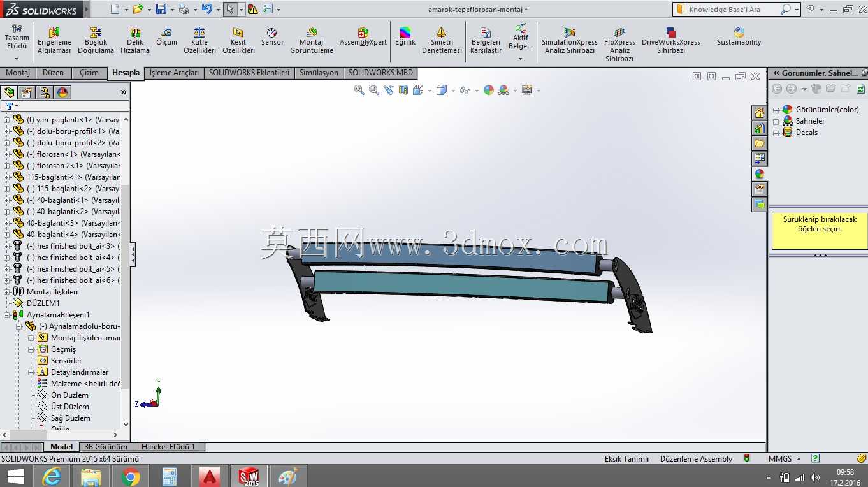Expand Görünümler(color) in the appearances pane
Image resolution: width=868 pixels, height=487 pixels.
coord(776,110)
